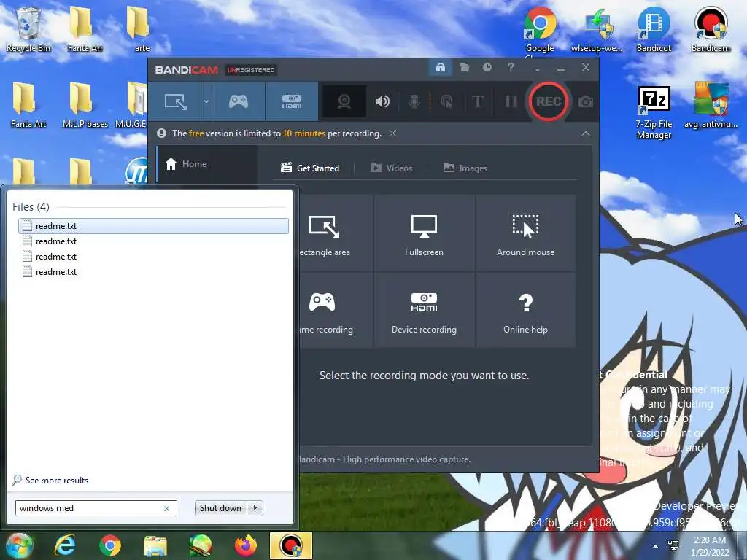Select third readme.txt search result

point(153,256)
